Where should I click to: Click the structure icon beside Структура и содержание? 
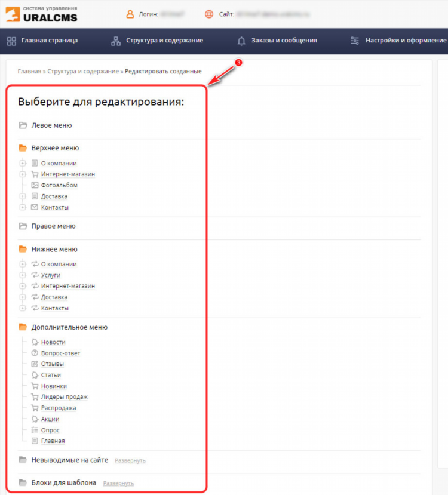(116, 41)
